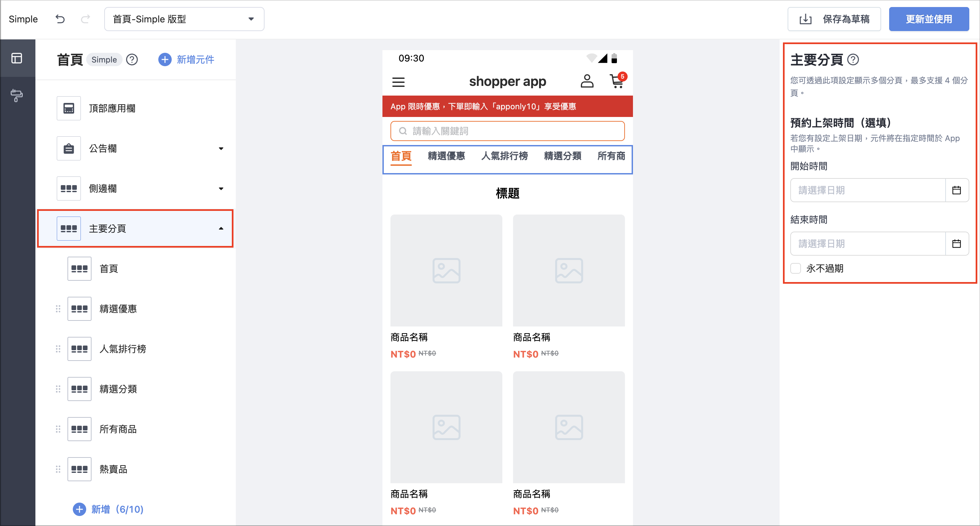Click the red App 限時優惠 announcement banner

507,106
